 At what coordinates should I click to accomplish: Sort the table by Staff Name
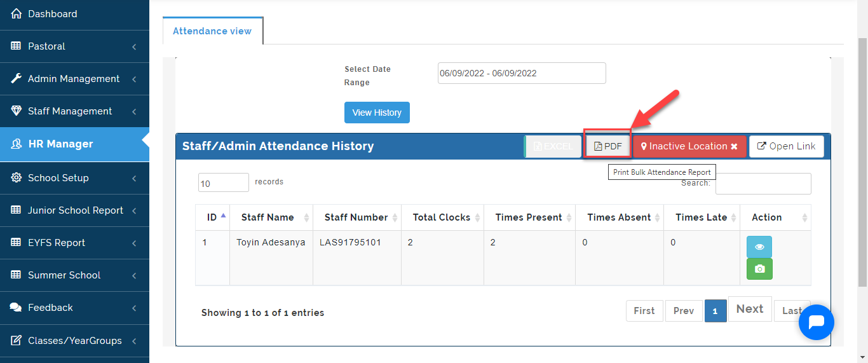pos(271,217)
